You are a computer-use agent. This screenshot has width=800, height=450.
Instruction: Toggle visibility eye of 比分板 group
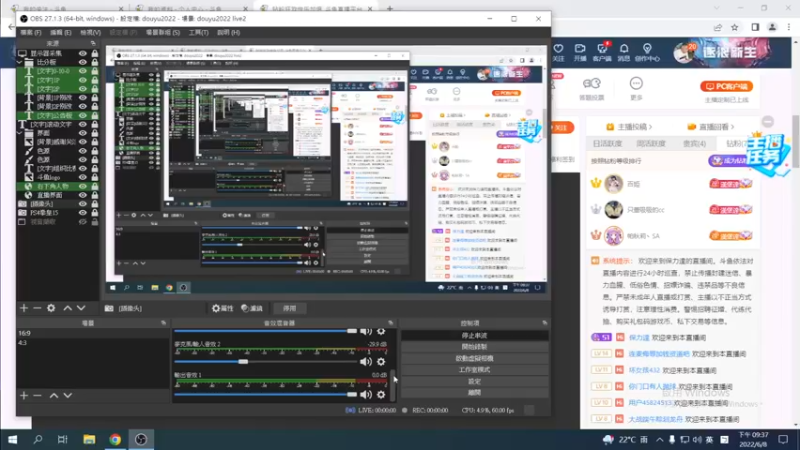[82, 62]
